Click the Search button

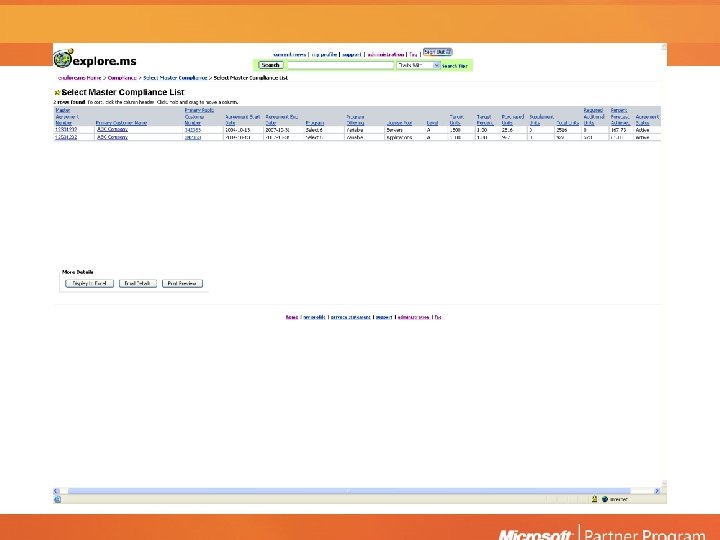pyautogui.click(x=270, y=65)
